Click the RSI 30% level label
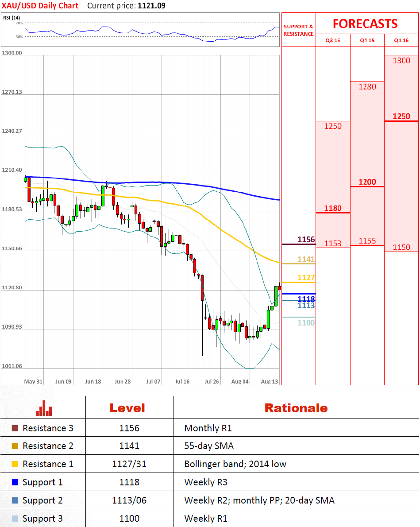 [x=19, y=37]
